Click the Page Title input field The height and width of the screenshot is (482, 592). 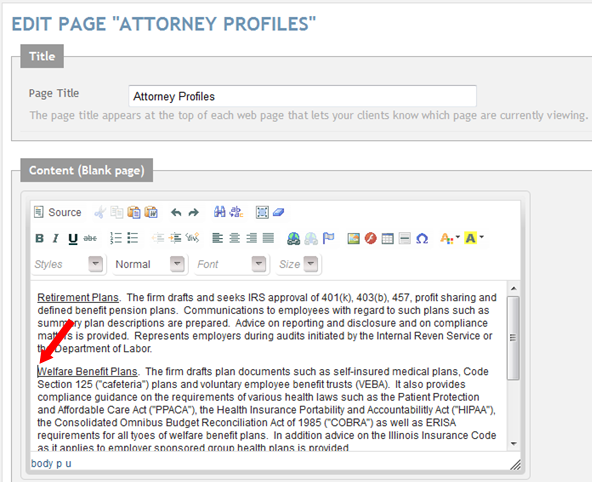(x=302, y=96)
